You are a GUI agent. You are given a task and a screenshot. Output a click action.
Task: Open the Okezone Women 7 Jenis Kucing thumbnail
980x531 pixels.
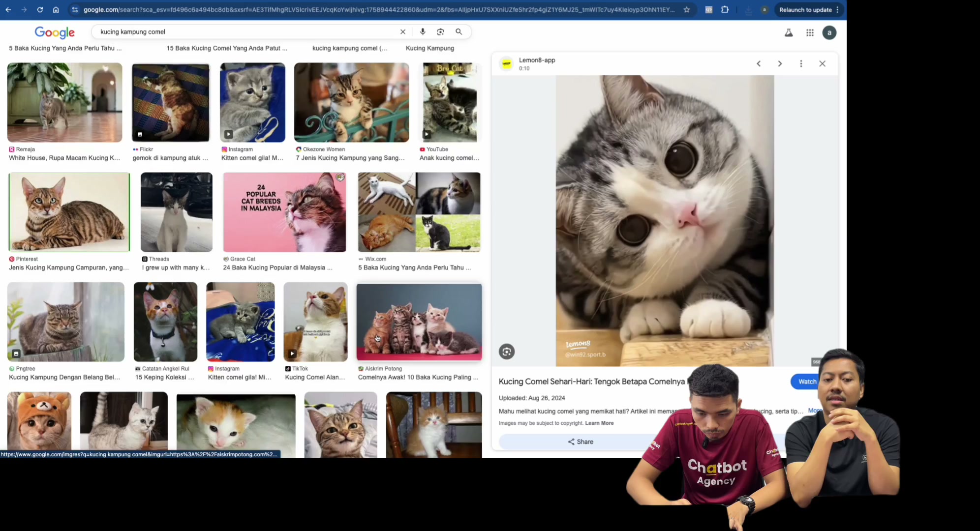351,102
